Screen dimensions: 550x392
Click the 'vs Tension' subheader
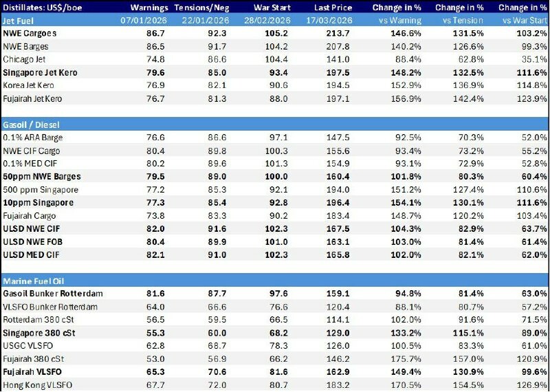pyautogui.click(x=460, y=21)
